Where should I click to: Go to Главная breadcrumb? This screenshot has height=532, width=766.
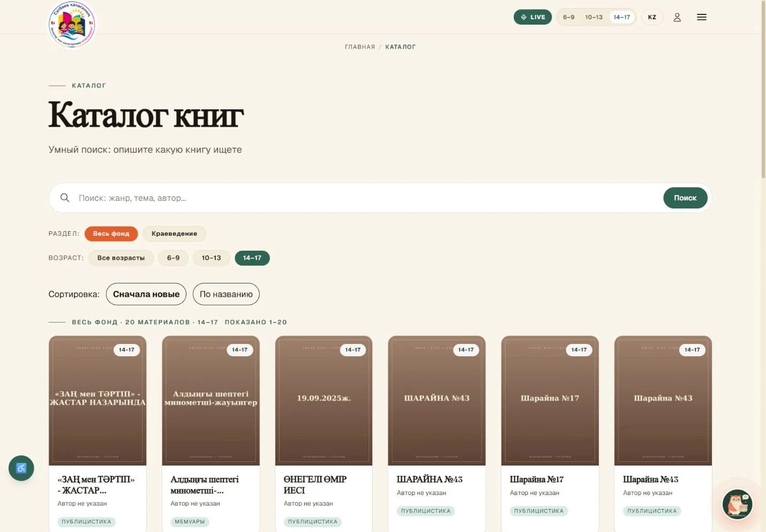(360, 47)
